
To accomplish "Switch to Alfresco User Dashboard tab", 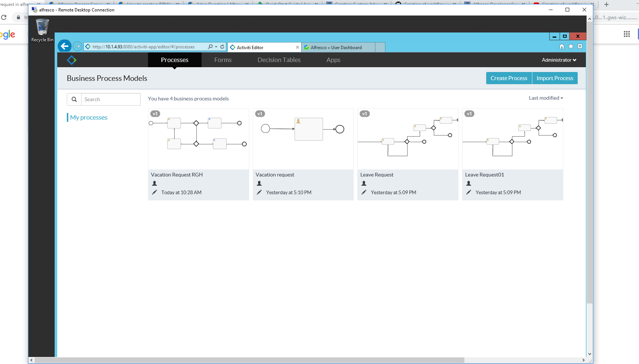I will 339,47.
